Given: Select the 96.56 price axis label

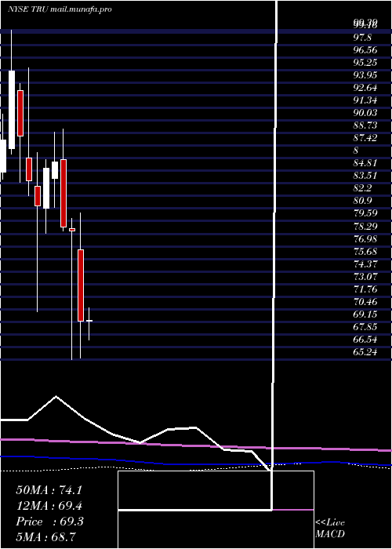Looking at the screenshot, I should tap(365, 50).
